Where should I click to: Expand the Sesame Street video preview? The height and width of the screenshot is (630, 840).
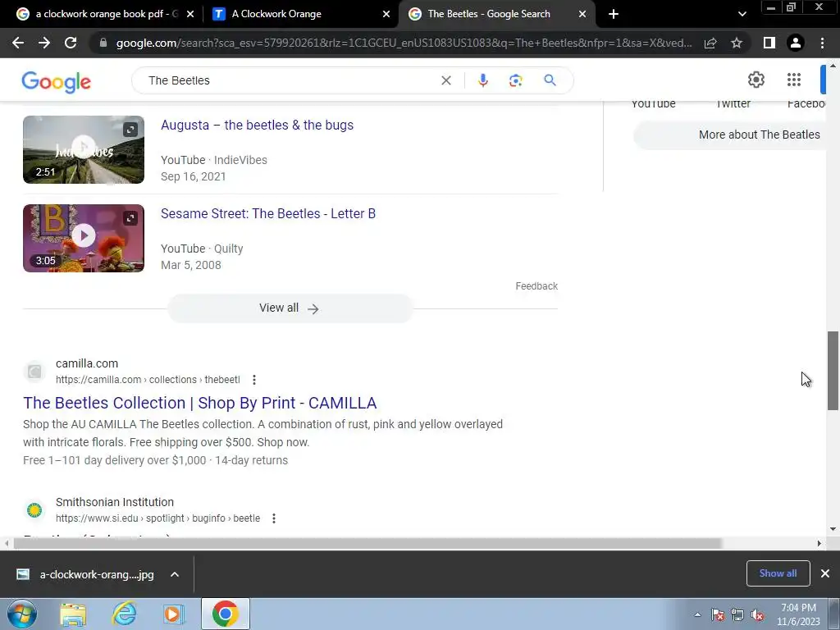coord(130,218)
